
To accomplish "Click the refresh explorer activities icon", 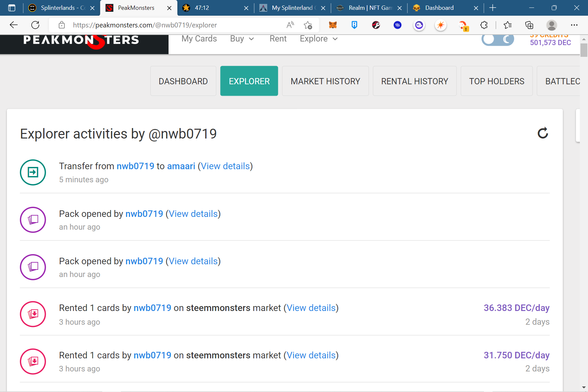I will click(543, 133).
